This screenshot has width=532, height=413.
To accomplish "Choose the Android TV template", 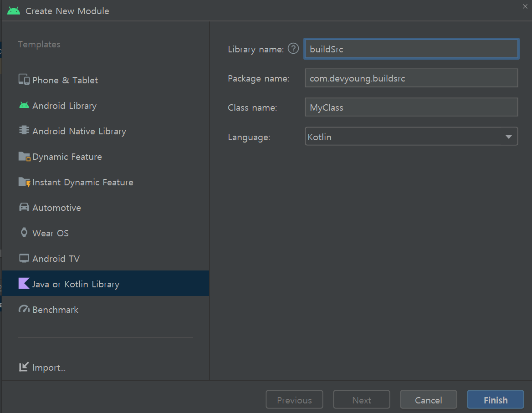I will click(x=105, y=258).
